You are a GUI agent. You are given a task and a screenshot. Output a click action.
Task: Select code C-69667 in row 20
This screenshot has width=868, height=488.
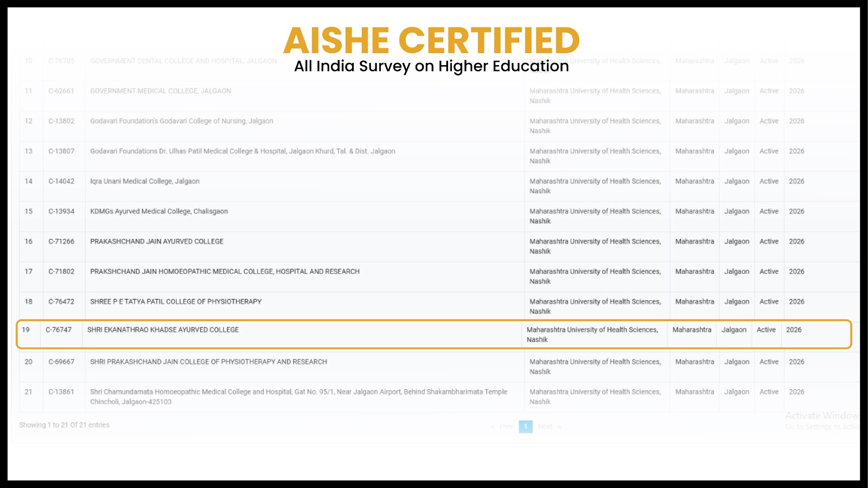tap(61, 362)
